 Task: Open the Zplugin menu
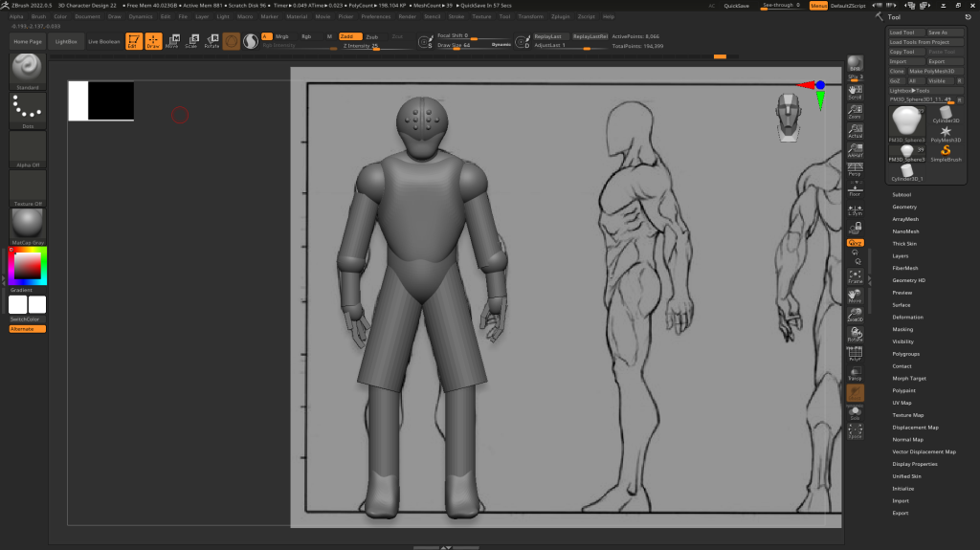(x=559, y=16)
